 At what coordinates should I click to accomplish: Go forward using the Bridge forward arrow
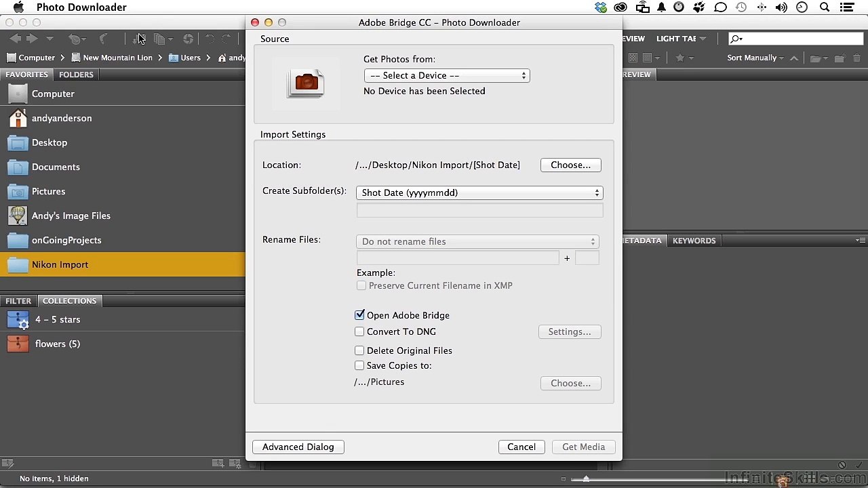(31, 39)
